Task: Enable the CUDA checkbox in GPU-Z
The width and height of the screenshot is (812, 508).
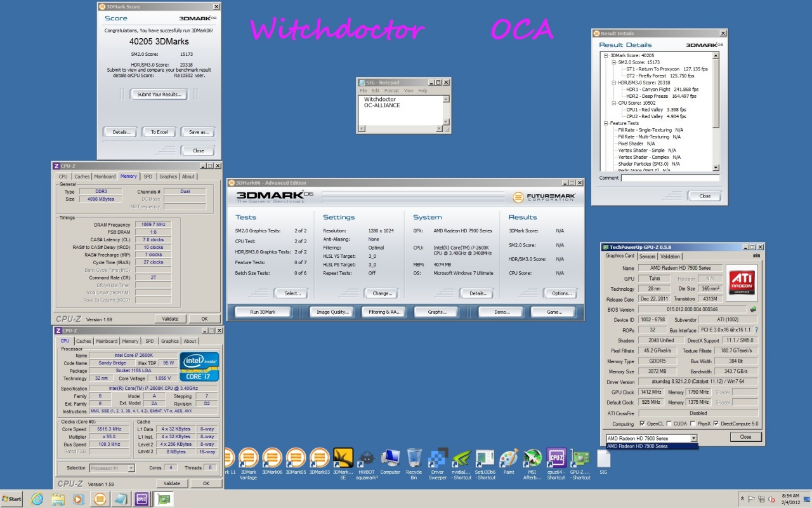Action: click(x=668, y=424)
